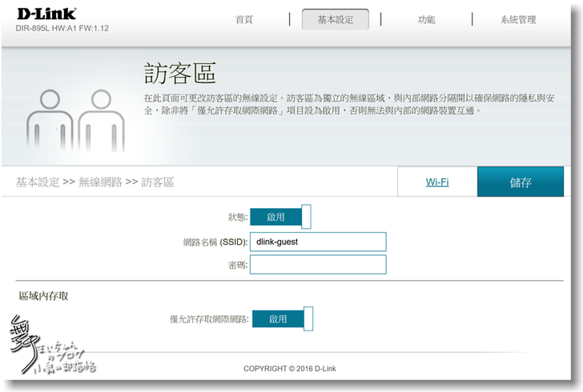Click the DIR-895L hardware firmware version text
Viewport: 583px width, 392px height.
[62, 28]
